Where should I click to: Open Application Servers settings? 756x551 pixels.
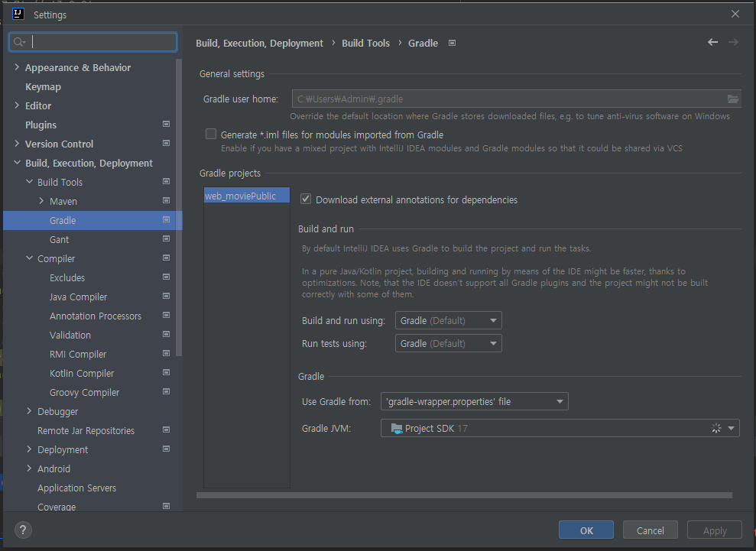(x=76, y=488)
